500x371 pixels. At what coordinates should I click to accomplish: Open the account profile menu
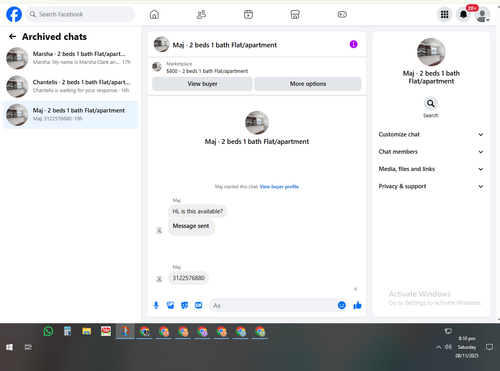tap(482, 15)
